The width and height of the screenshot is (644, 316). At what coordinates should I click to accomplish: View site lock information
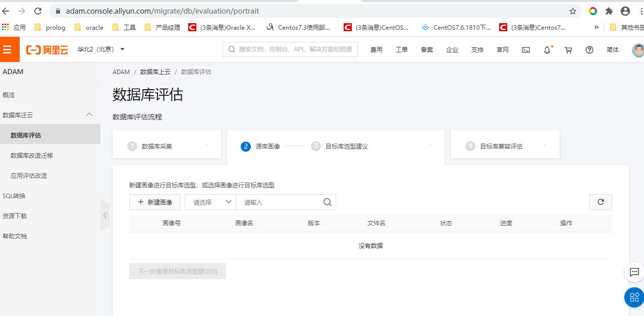pyautogui.click(x=58, y=11)
